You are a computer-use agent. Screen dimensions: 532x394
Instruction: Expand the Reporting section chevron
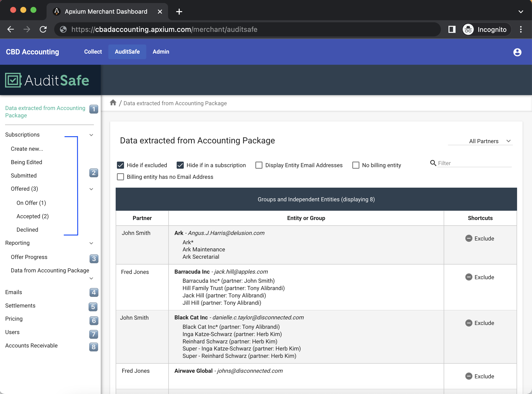[91, 243]
